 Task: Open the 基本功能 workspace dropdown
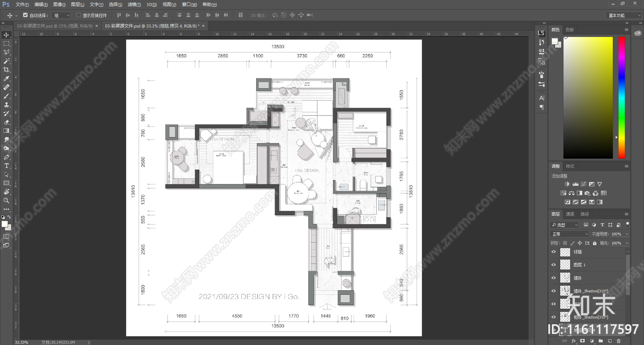[x=623, y=15]
